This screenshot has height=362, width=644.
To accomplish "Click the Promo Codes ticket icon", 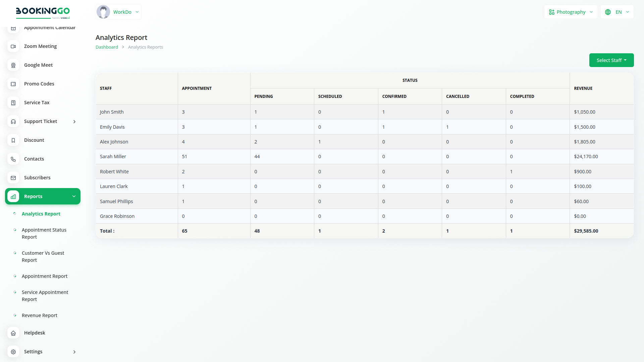I will [13, 84].
